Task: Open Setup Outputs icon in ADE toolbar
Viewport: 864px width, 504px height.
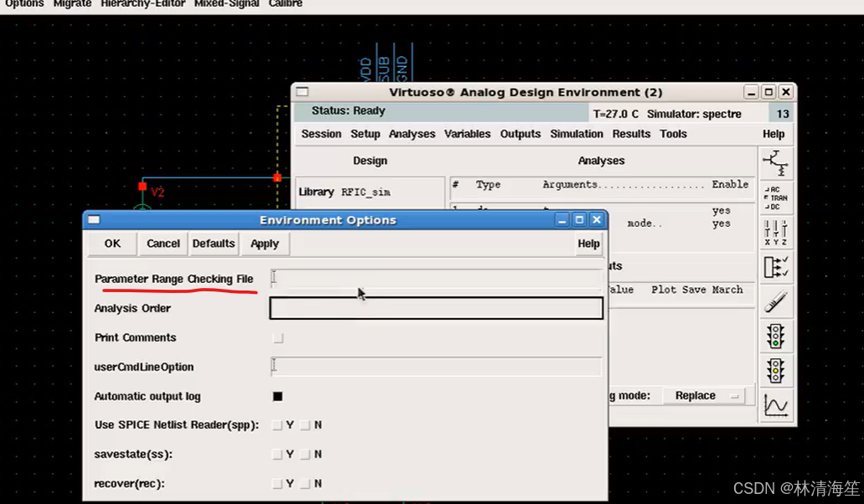Action: [776, 267]
